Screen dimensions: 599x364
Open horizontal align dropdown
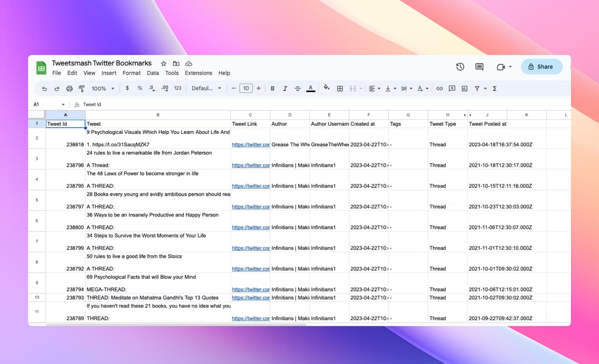pos(374,89)
